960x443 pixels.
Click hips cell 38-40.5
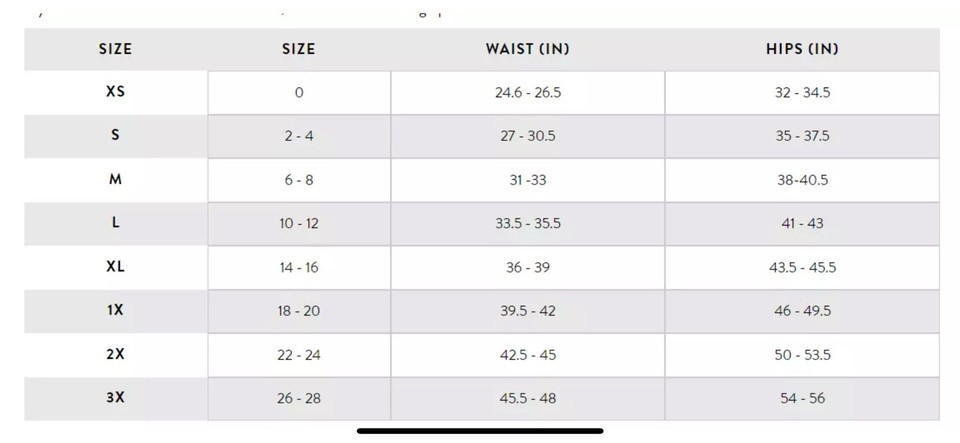pos(802,181)
